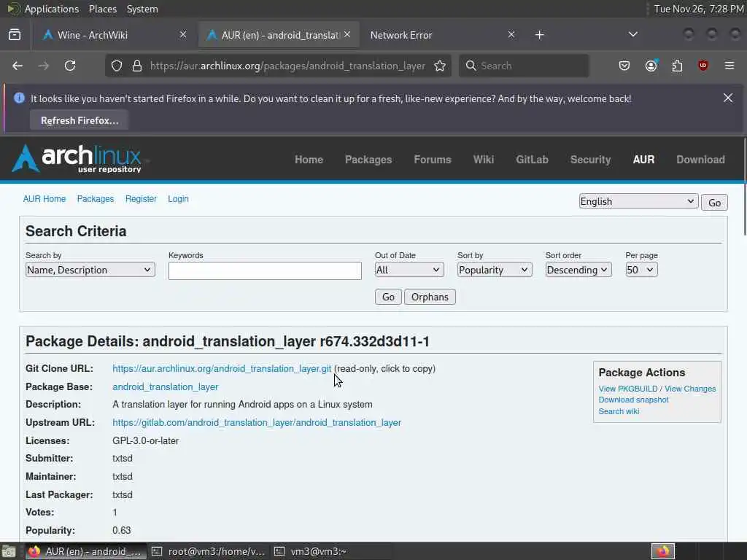The image size is (747, 560).
Task: Close the Wine - ArchWiki tab
Action: 183,35
